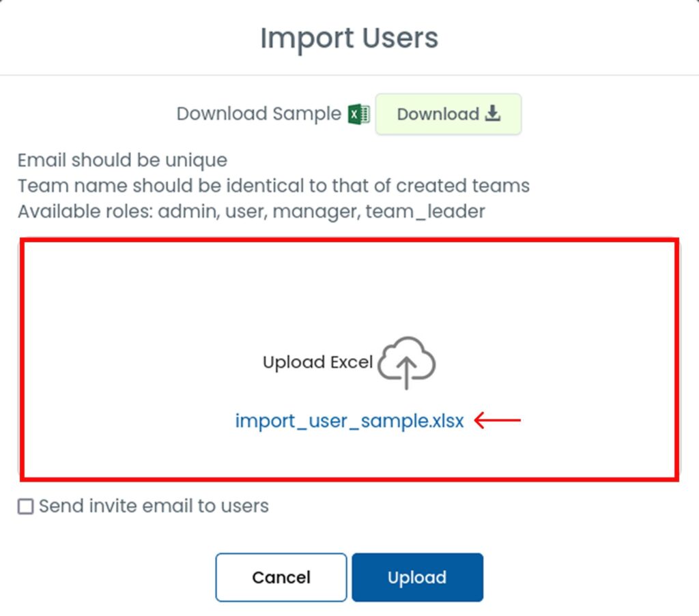Image resolution: width=699 pixels, height=616 pixels.
Task: Click the "Send invite email to users" label
Action: coord(154,506)
